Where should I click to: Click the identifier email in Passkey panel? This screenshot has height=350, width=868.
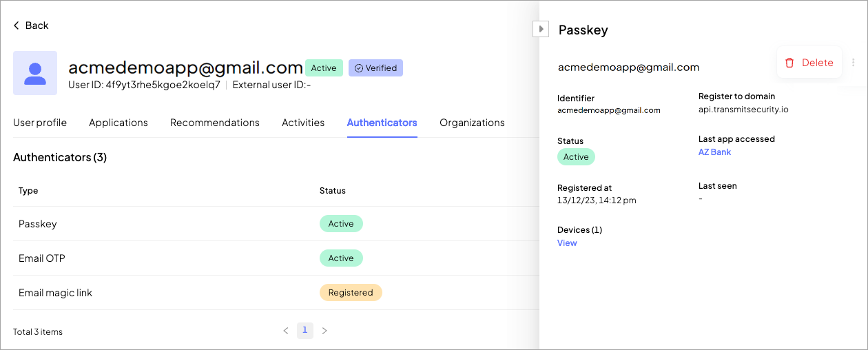point(609,110)
